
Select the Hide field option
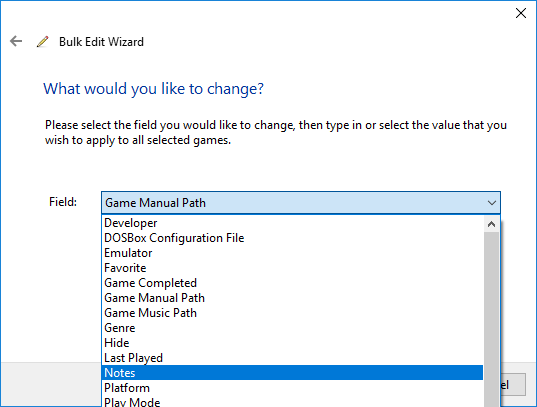coord(292,343)
